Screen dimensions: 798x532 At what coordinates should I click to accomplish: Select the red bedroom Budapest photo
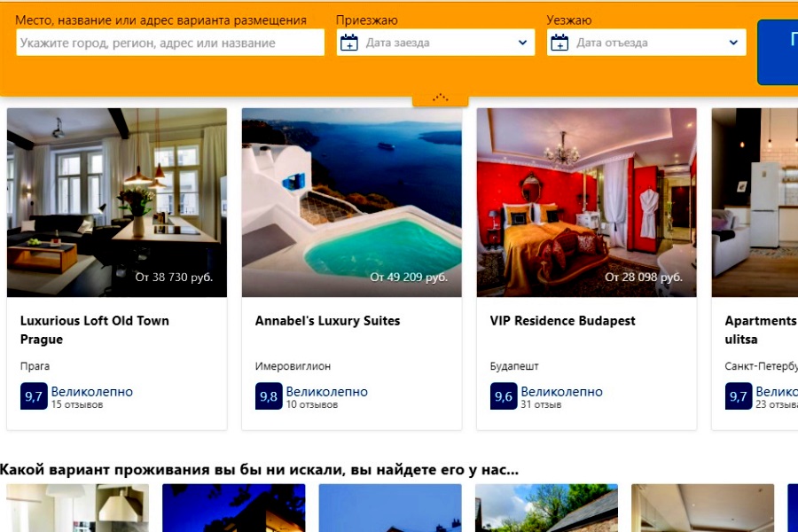click(586, 202)
